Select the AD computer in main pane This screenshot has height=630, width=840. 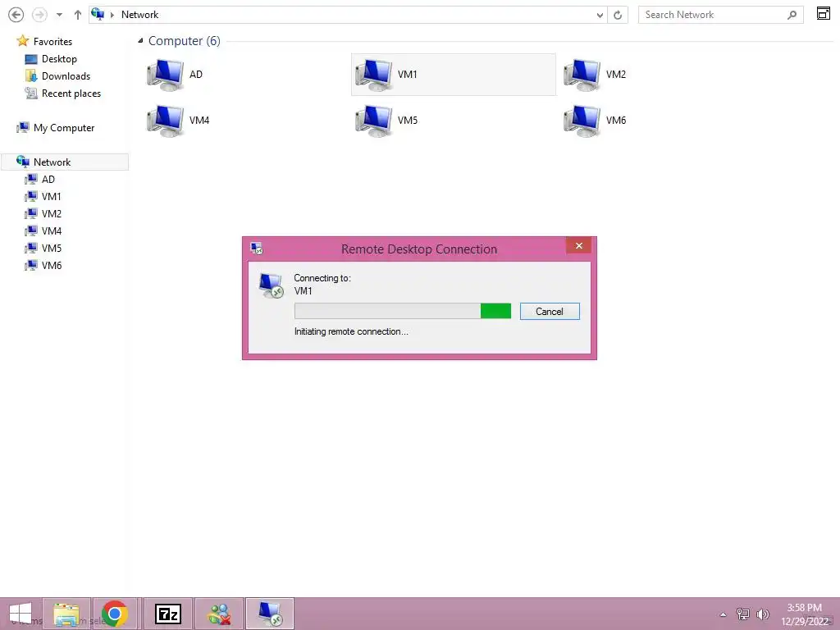175,75
